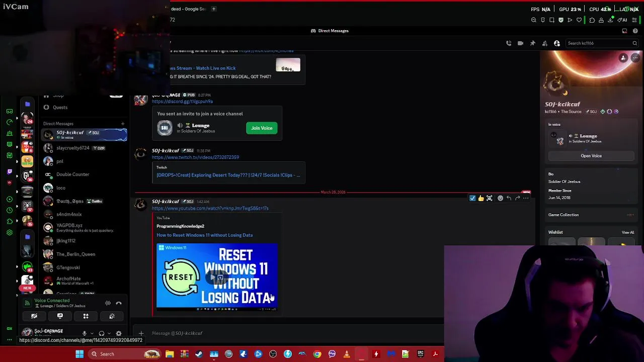Click Open Voice button in profile
This screenshot has height=362, width=644.
591,156
